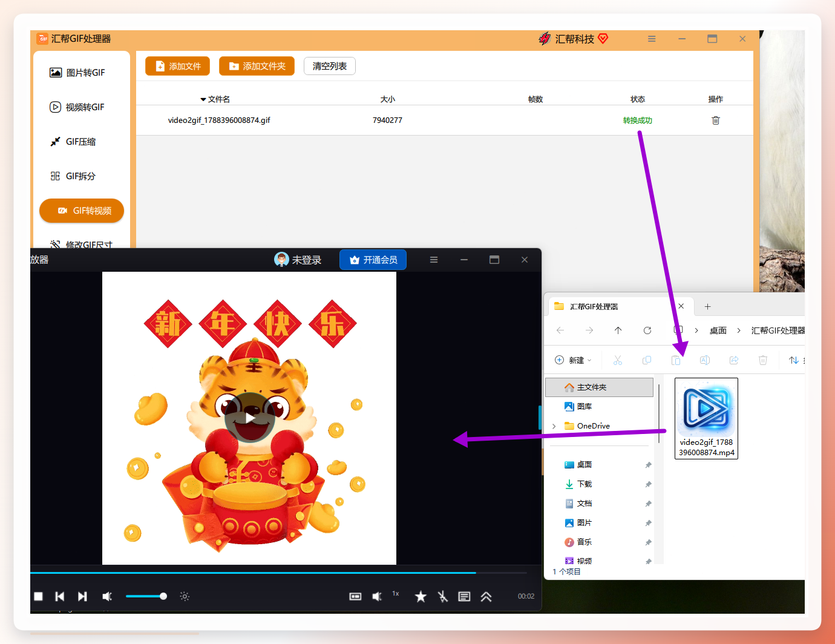The width and height of the screenshot is (835, 644).
Task: Select the GIF压缩 sidebar item
Action: click(73, 142)
